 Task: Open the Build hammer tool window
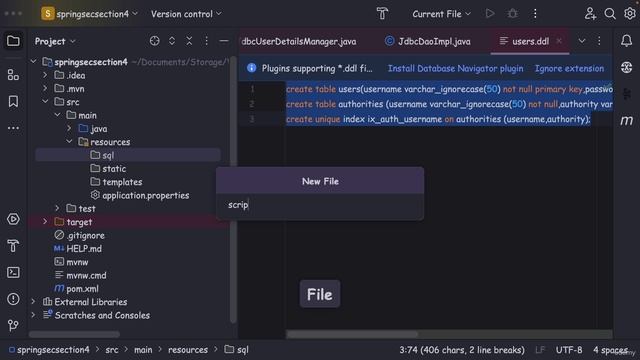[13, 246]
